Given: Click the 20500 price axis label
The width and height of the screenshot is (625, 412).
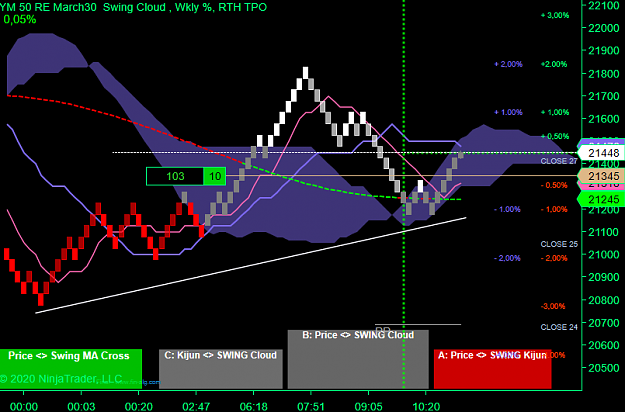Looking at the screenshot, I should coord(603,367).
